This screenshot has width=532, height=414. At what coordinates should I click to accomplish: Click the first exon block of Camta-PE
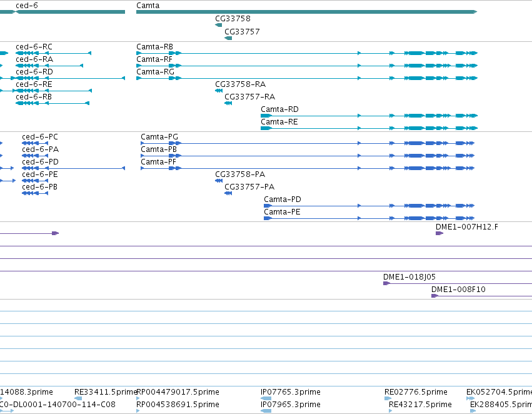pyautogui.click(x=268, y=218)
